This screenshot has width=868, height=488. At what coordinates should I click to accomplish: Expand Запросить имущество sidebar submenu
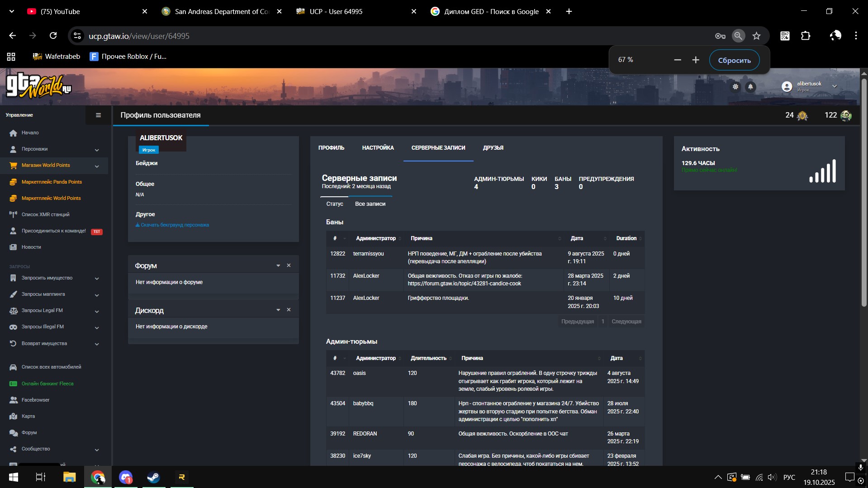pyautogui.click(x=97, y=278)
